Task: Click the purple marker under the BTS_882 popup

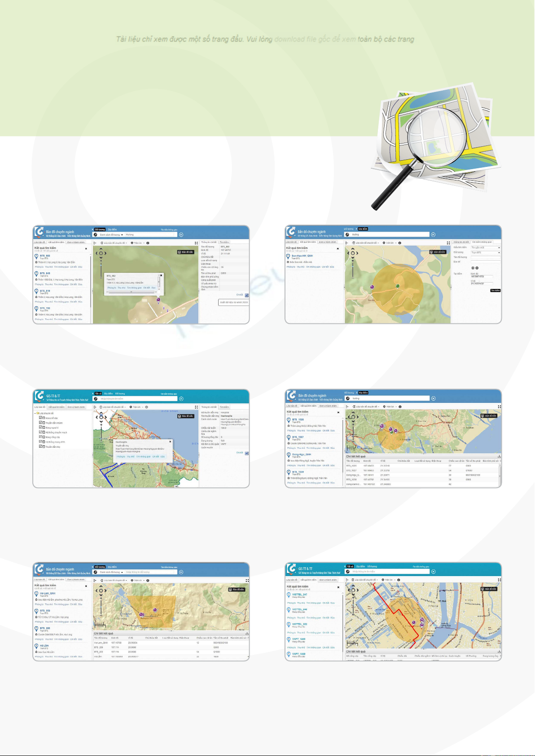Action: pos(158,299)
